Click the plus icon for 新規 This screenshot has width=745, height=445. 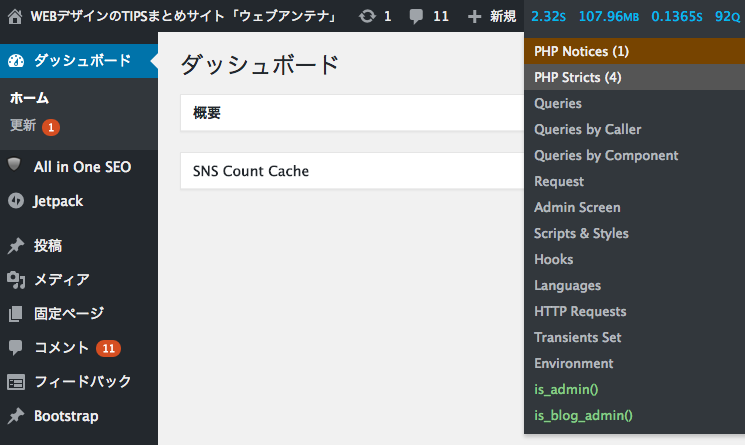(x=474, y=17)
